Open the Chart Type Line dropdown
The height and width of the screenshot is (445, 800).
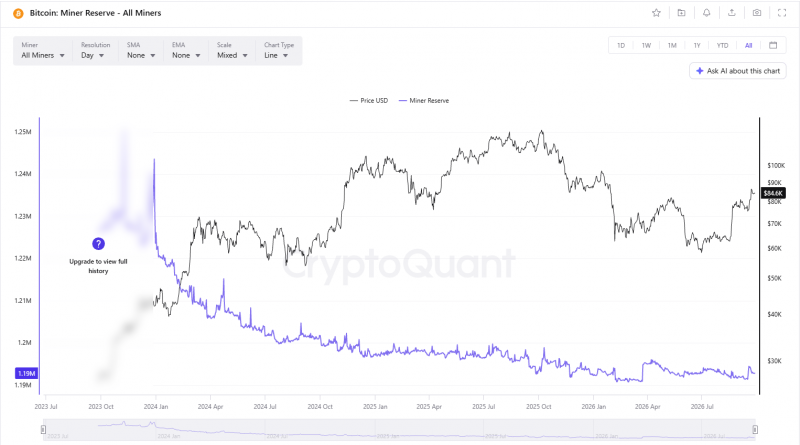pyautogui.click(x=279, y=51)
